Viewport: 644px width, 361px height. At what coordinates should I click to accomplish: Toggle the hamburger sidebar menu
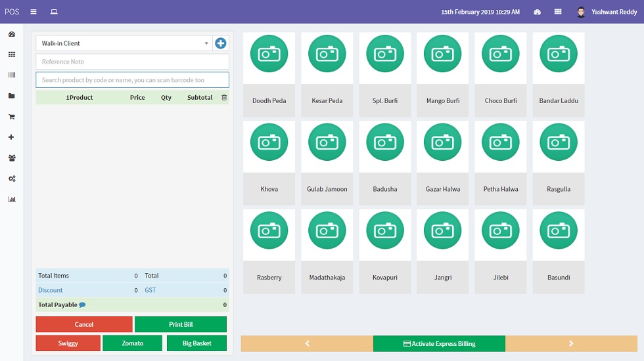tap(34, 12)
